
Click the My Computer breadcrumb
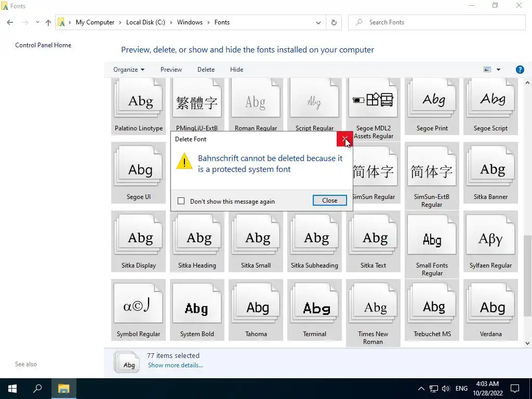(95, 22)
